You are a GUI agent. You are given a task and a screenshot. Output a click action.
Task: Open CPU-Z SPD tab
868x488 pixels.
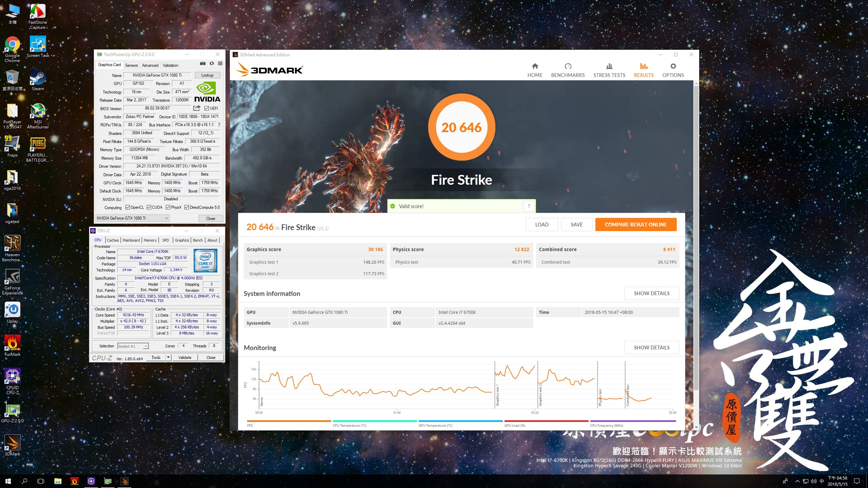pos(165,240)
